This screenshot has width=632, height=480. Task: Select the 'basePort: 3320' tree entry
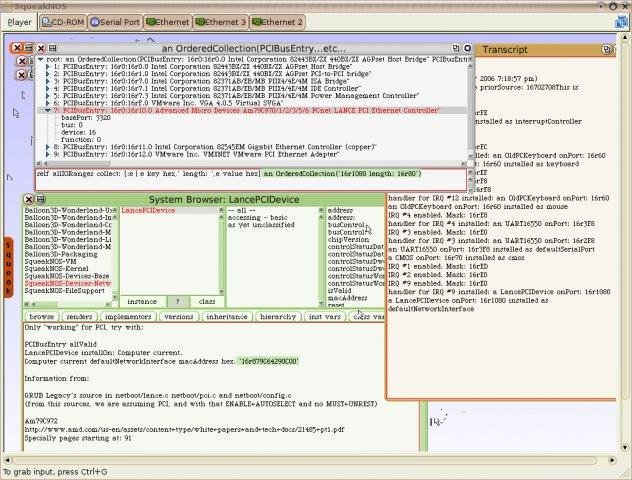tap(86, 118)
